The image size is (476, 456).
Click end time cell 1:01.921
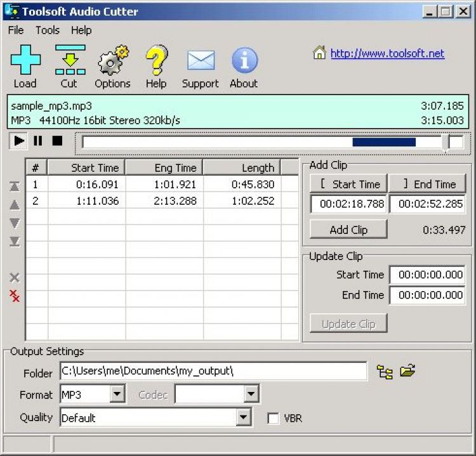[175, 185]
